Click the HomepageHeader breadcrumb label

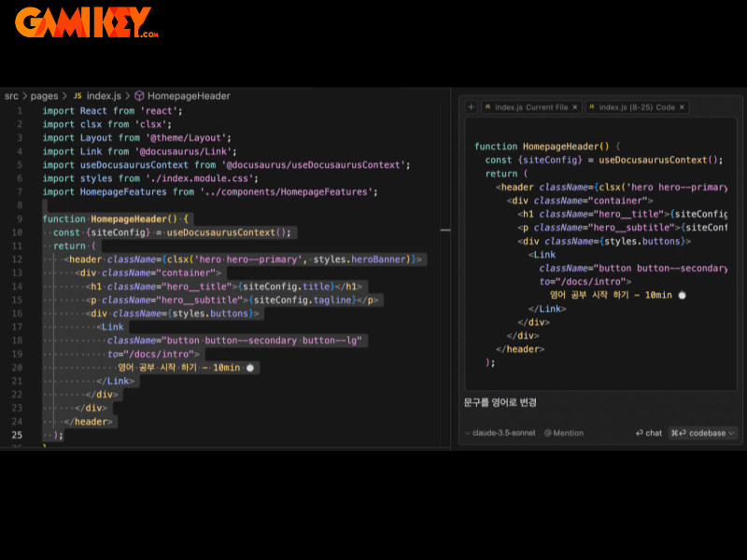[189, 96]
